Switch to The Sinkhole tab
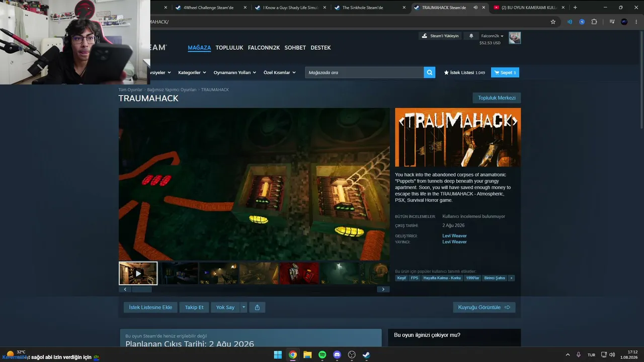 tap(363, 8)
